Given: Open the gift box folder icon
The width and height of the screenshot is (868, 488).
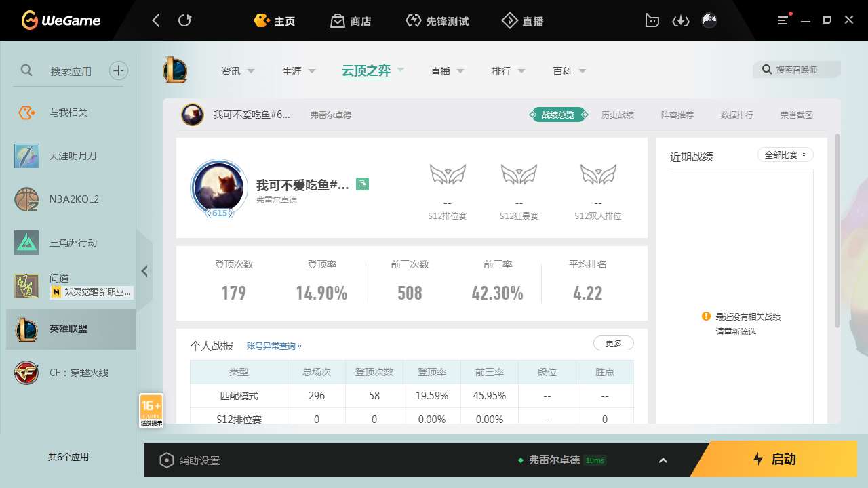Looking at the screenshot, I should pyautogui.click(x=652, y=20).
